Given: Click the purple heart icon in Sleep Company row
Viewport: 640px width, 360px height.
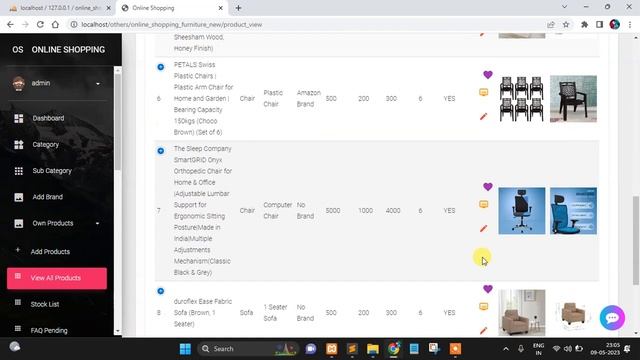Looking at the screenshot, I should pos(488,187).
